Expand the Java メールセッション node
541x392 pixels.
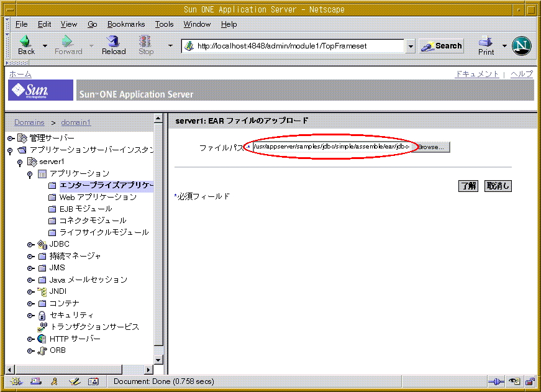click(x=30, y=280)
